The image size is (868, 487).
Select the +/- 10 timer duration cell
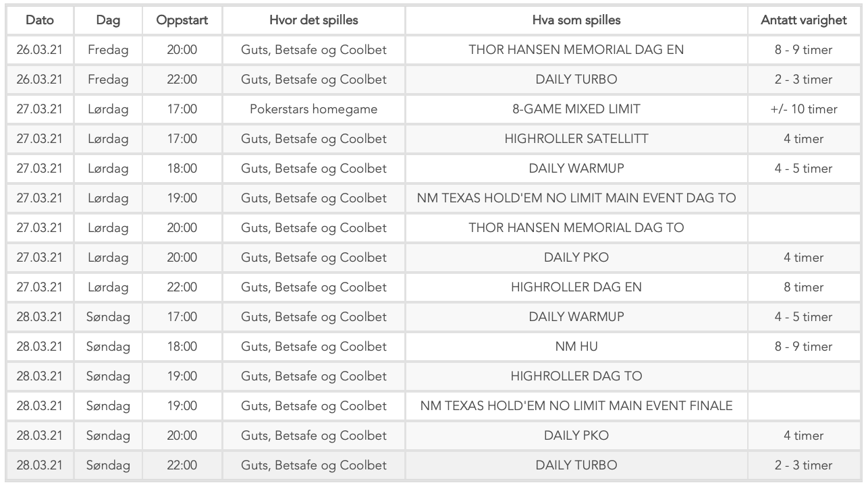point(803,109)
